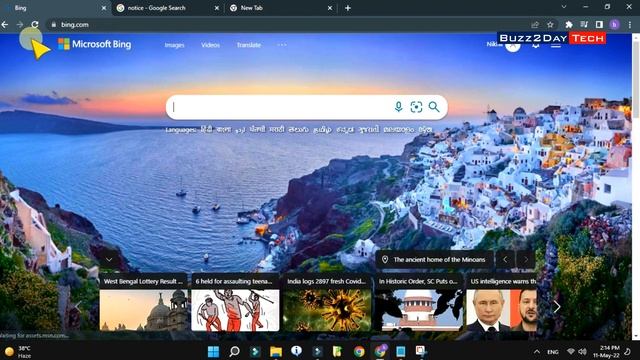
Task: Click the visual search camera icon
Action: coord(416,107)
